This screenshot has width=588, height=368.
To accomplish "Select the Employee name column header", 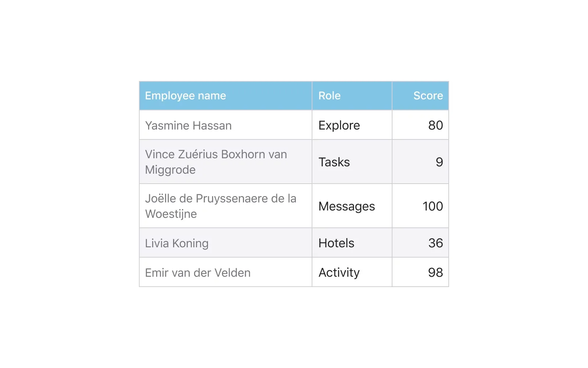I will coord(226,96).
